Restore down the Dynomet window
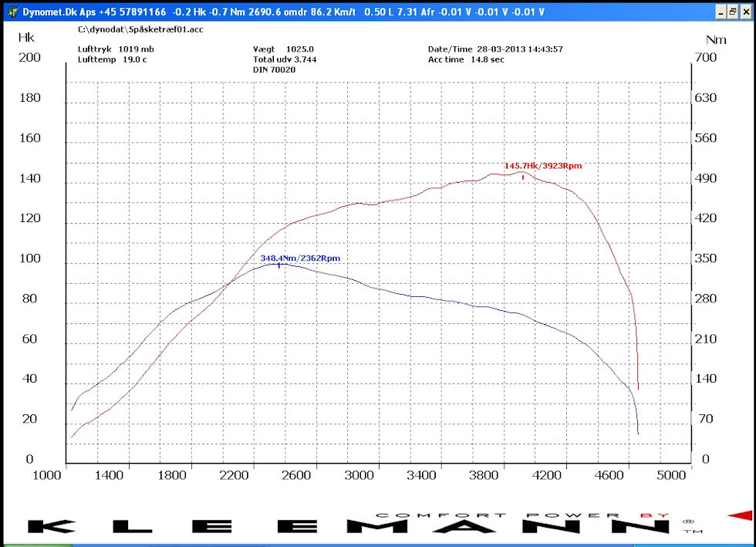756x547 pixels. [x=731, y=12]
